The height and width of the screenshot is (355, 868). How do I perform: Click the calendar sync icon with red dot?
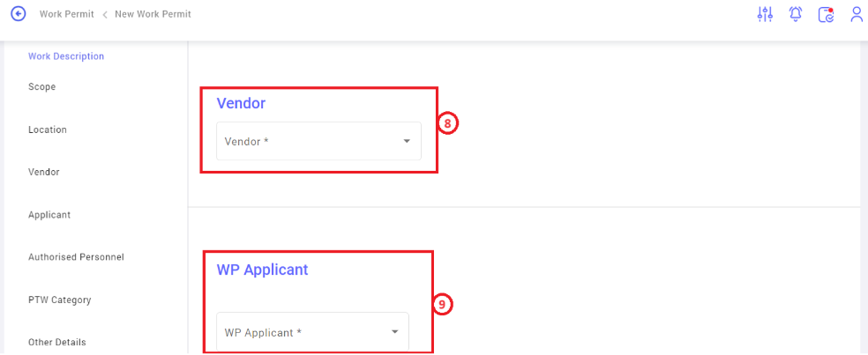point(827,14)
